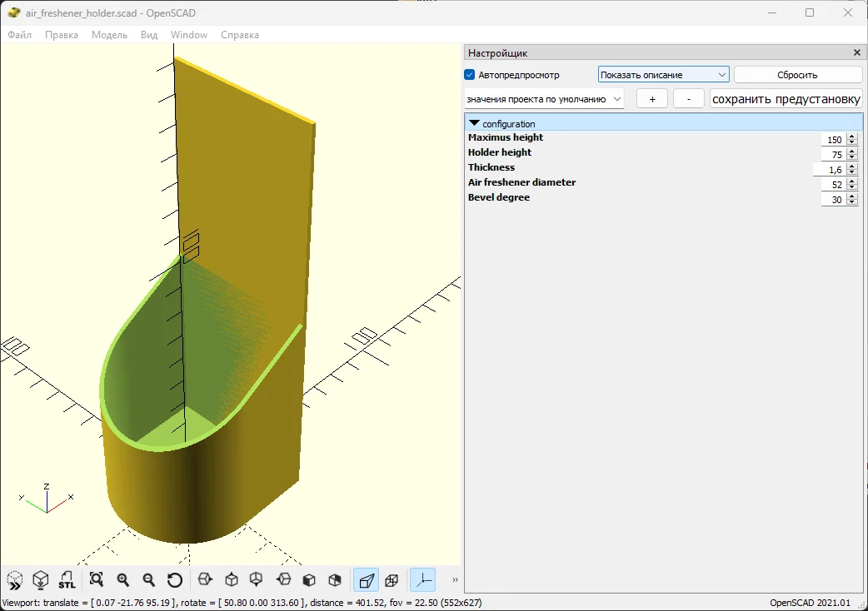Switch to the Orthogonal view icon
Screen dimensions: 868x611
point(392,580)
